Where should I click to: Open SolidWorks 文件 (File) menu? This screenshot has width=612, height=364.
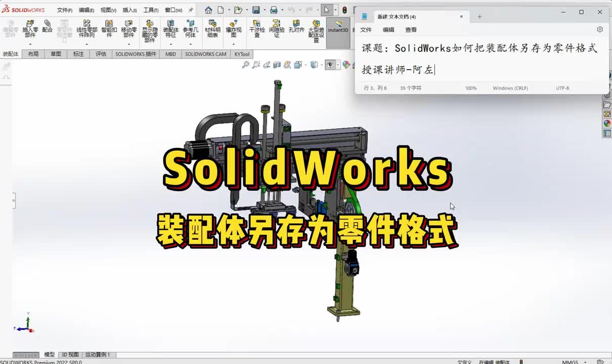point(64,10)
